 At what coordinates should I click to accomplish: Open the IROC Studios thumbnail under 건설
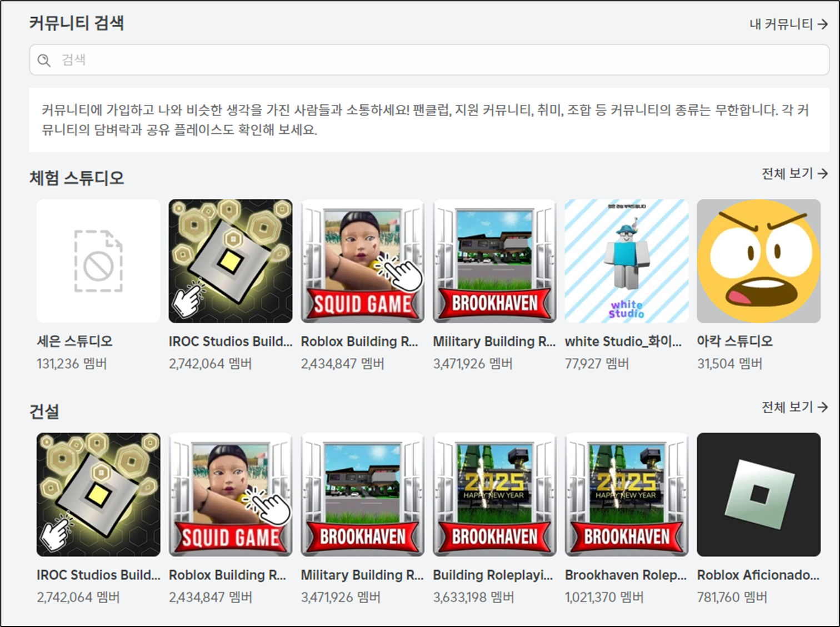pyautogui.click(x=98, y=495)
